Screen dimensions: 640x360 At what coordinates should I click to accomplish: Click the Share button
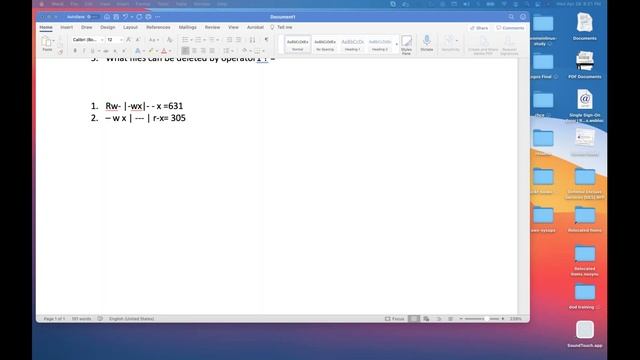pyautogui.click(x=479, y=28)
